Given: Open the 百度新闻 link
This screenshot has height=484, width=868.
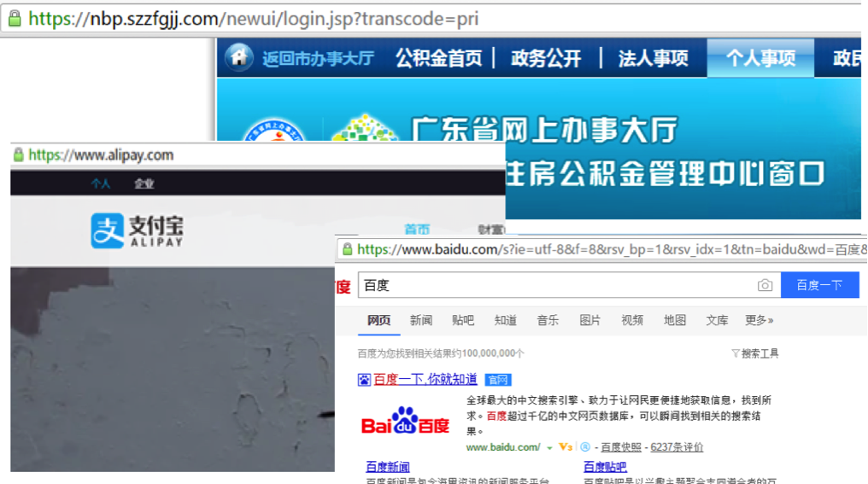Looking at the screenshot, I should tap(388, 467).
